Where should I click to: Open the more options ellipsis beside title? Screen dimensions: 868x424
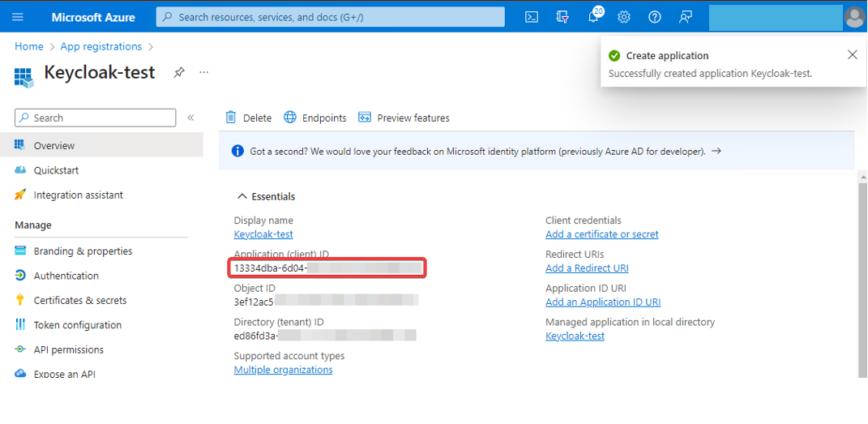point(204,72)
